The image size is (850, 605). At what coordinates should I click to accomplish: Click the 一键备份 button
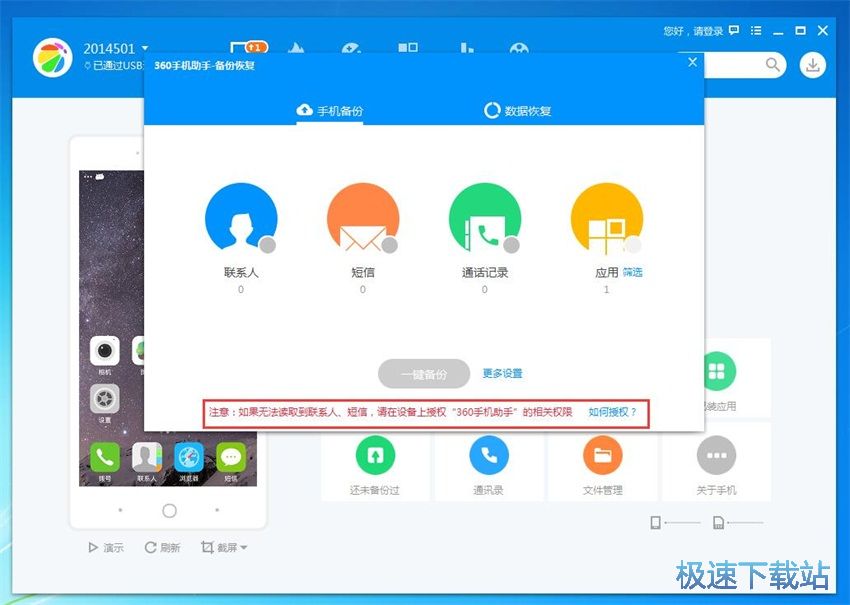coord(424,374)
